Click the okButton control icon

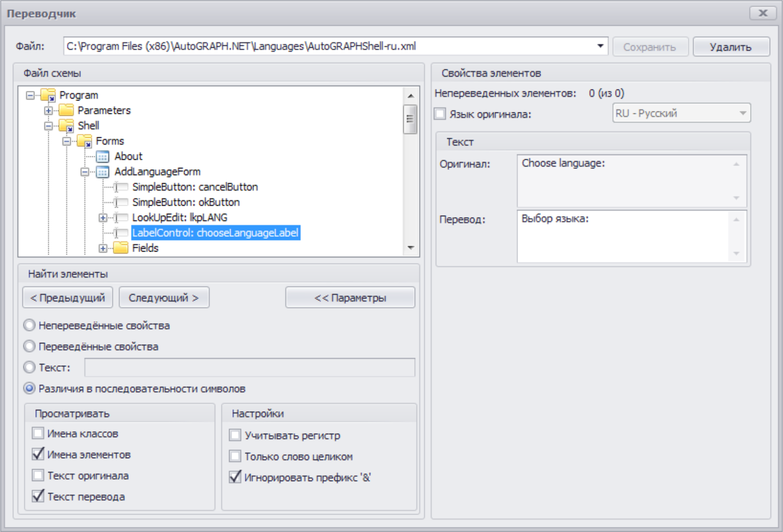pyautogui.click(x=121, y=202)
